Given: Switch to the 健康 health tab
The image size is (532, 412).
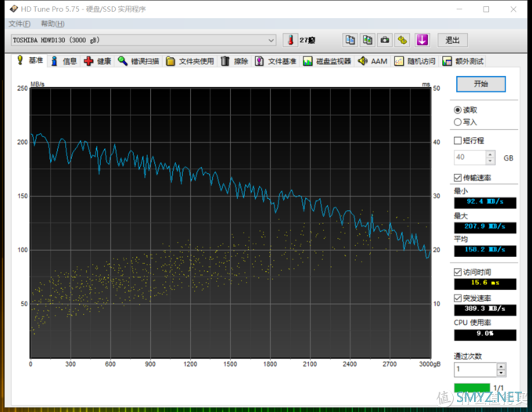Looking at the screenshot, I should [x=98, y=61].
